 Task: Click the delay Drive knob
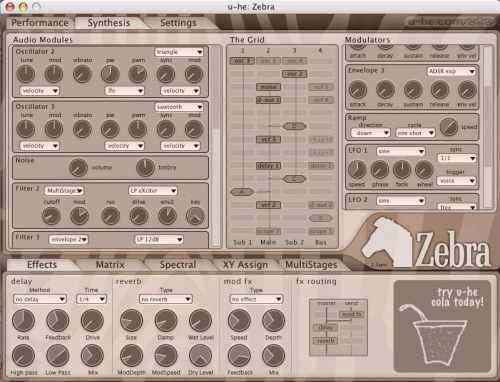pos(92,320)
